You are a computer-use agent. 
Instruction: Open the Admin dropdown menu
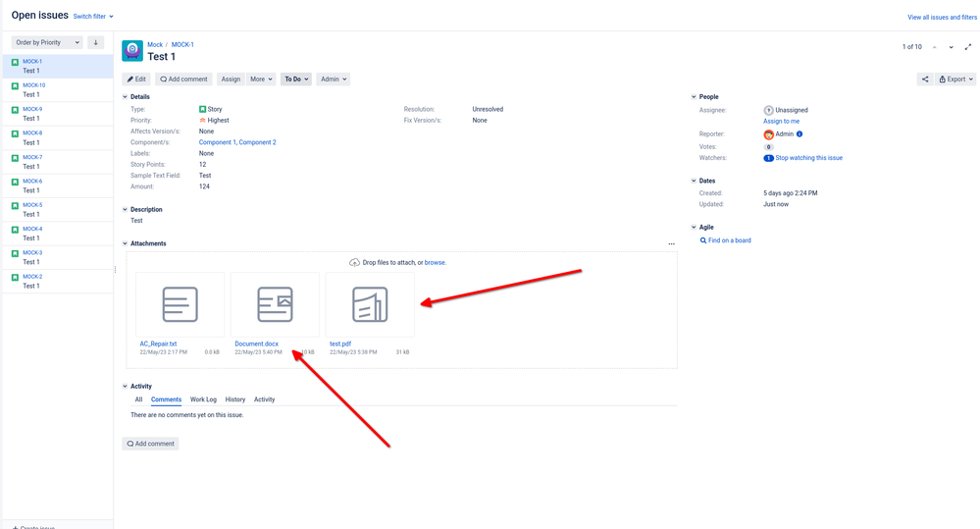pyautogui.click(x=334, y=79)
